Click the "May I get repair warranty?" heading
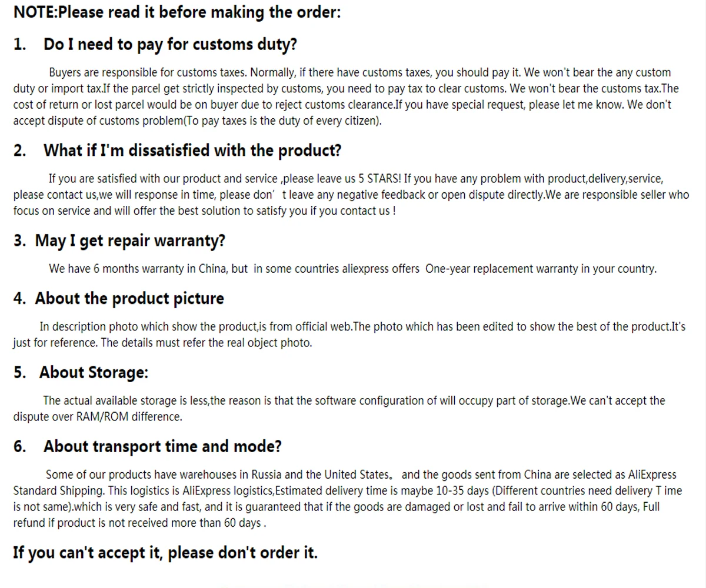Screen dimensions: 706x588 (x=129, y=240)
